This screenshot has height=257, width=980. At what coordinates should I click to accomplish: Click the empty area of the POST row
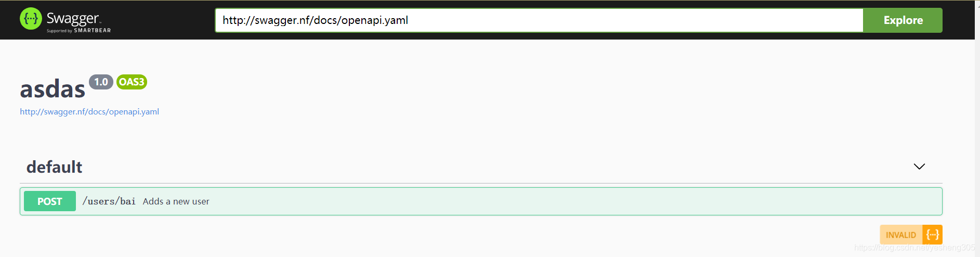572,201
